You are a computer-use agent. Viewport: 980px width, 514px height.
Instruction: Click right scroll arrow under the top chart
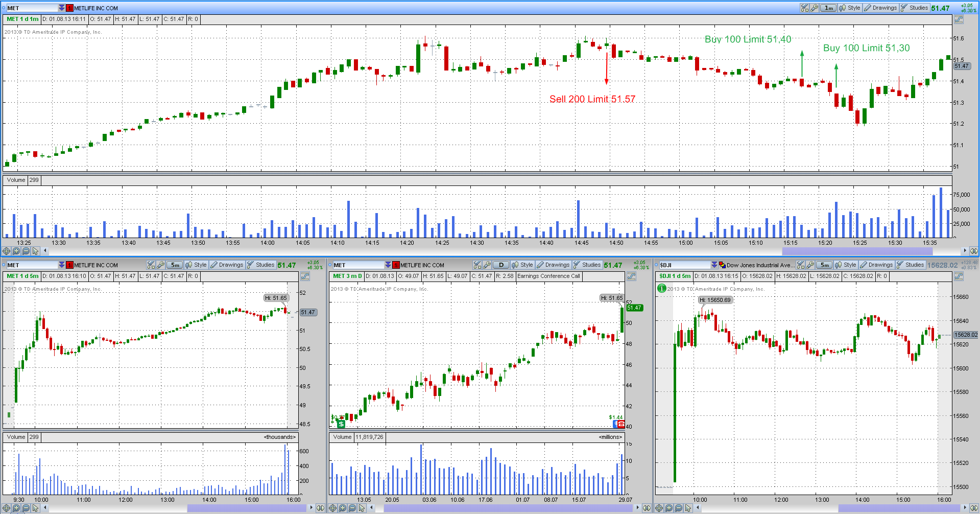[965, 251]
